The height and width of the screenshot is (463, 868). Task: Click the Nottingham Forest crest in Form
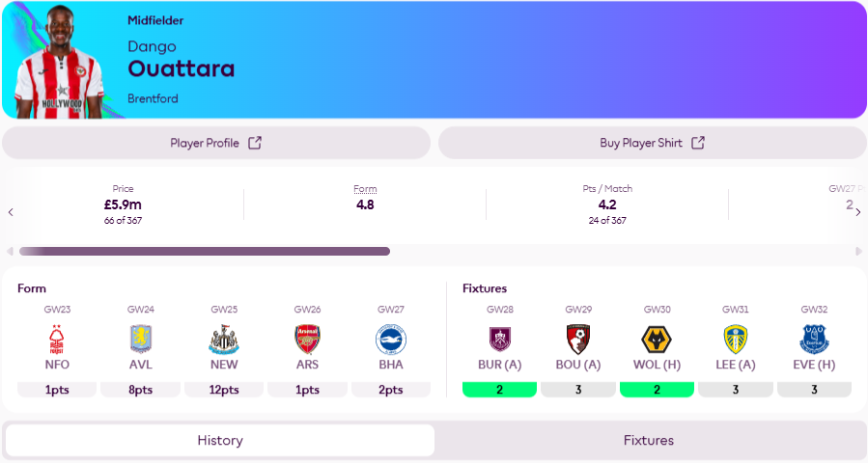(57, 340)
